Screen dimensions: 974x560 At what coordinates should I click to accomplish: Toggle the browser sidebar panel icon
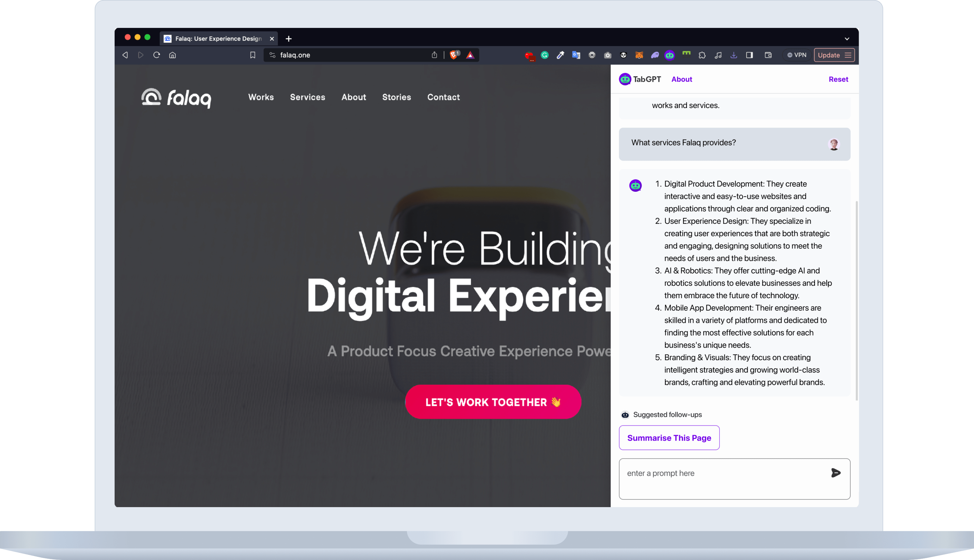coord(749,55)
